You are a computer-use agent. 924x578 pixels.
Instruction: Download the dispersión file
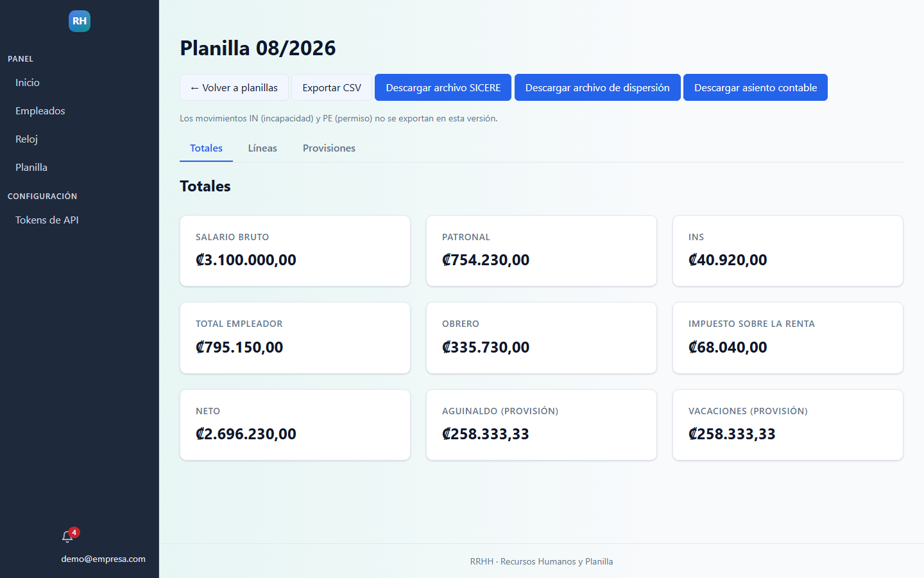(597, 87)
